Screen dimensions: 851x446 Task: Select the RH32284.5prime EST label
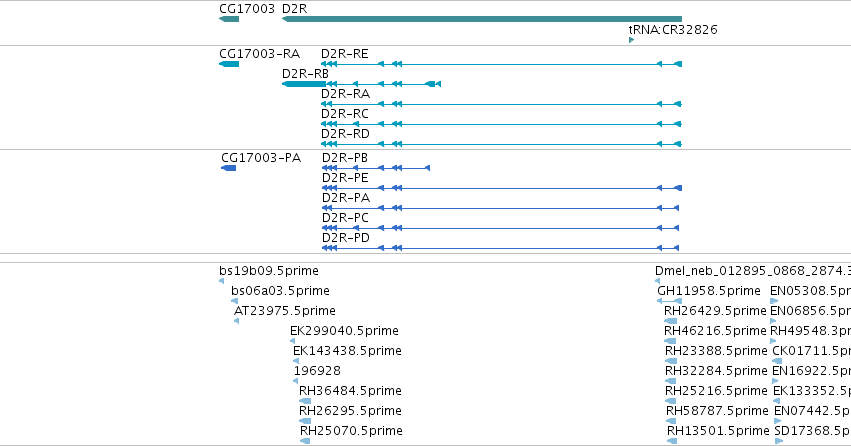(x=716, y=371)
